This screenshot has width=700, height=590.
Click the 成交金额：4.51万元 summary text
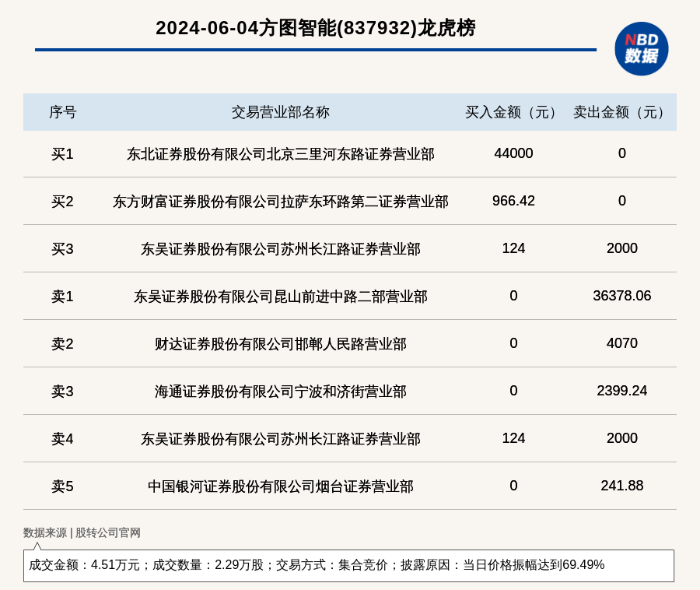[x=84, y=565]
